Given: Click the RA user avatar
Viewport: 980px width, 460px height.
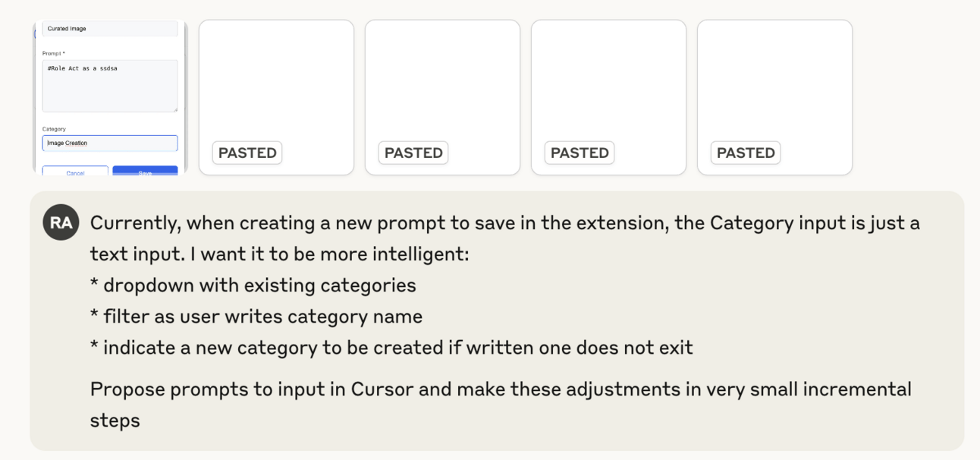Looking at the screenshot, I should (61, 222).
